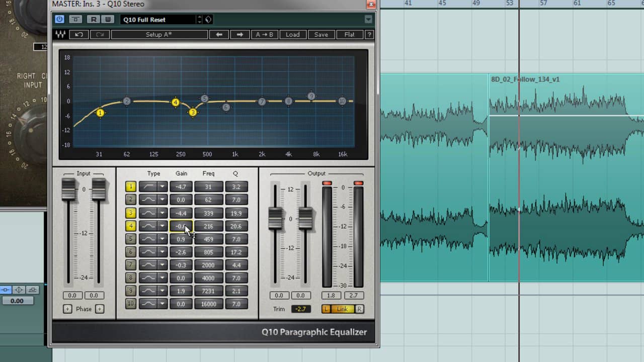Screen dimensions: 644x362
Task: Select band 10 node on the EQ graph
Action: (342, 101)
